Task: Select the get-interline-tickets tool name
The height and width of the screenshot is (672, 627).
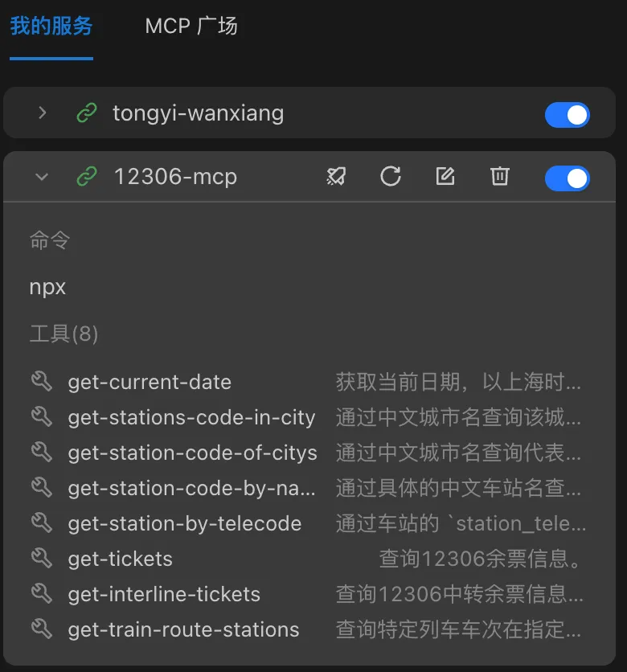Action: pos(164,594)
